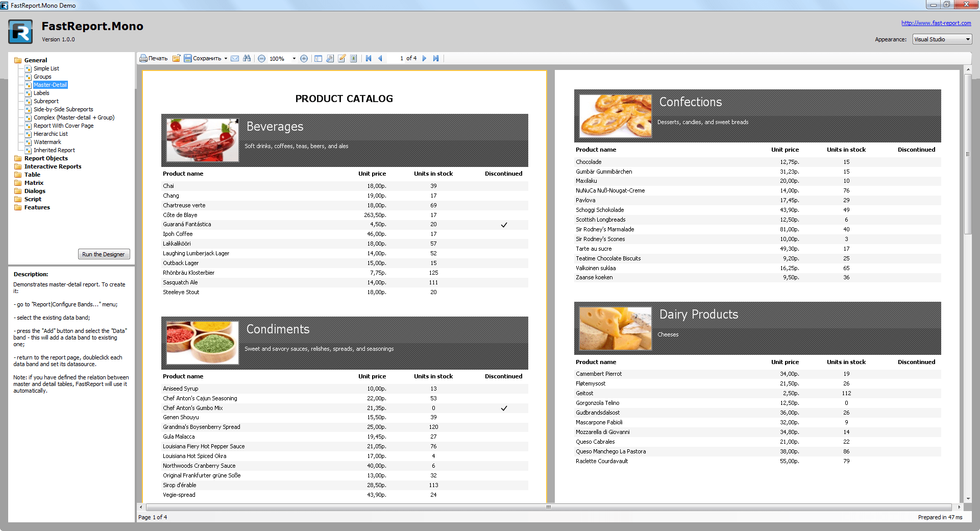Select Watermark report item
The image size is (980, 531).
[47, 142]
